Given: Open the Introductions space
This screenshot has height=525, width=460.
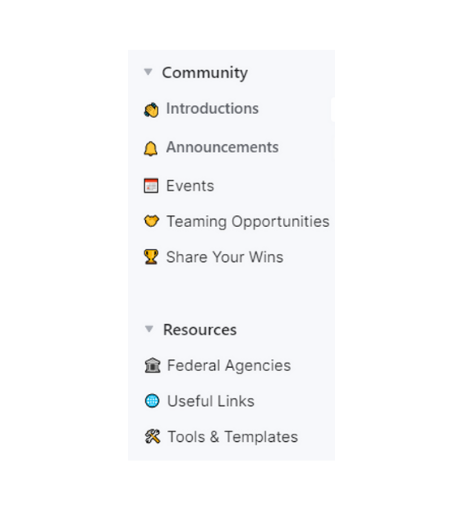Looking at the screenshot, I should coord(212,108).
